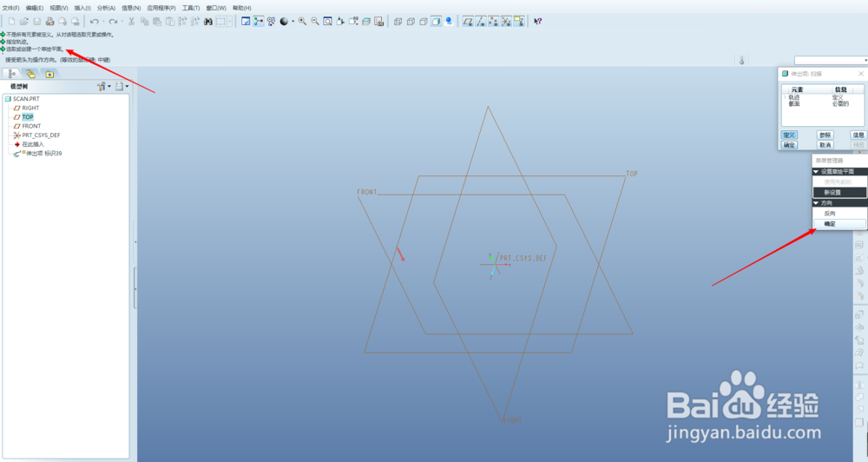Click the Find binoculars icon

[x=208, y=21]
